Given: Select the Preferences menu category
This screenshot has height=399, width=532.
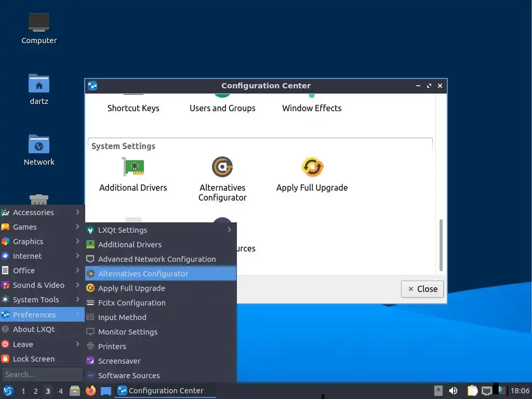Looking at the screenshot, I should click(42, 314).
